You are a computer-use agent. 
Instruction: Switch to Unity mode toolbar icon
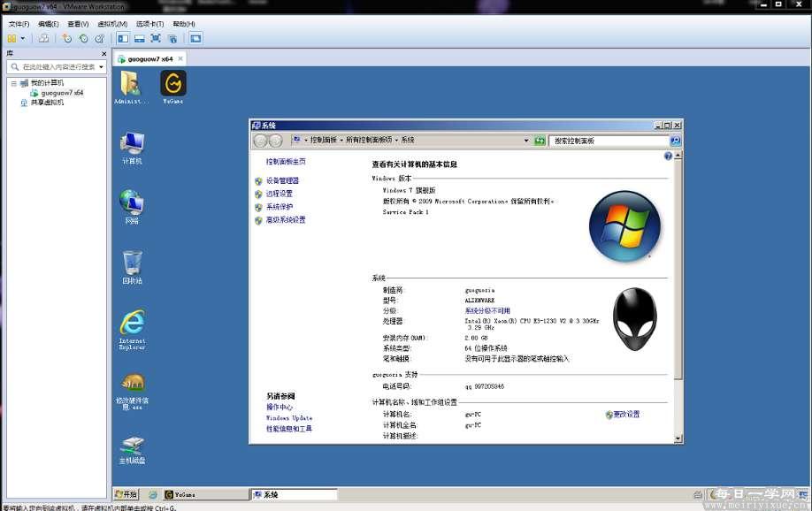point(172,38)
